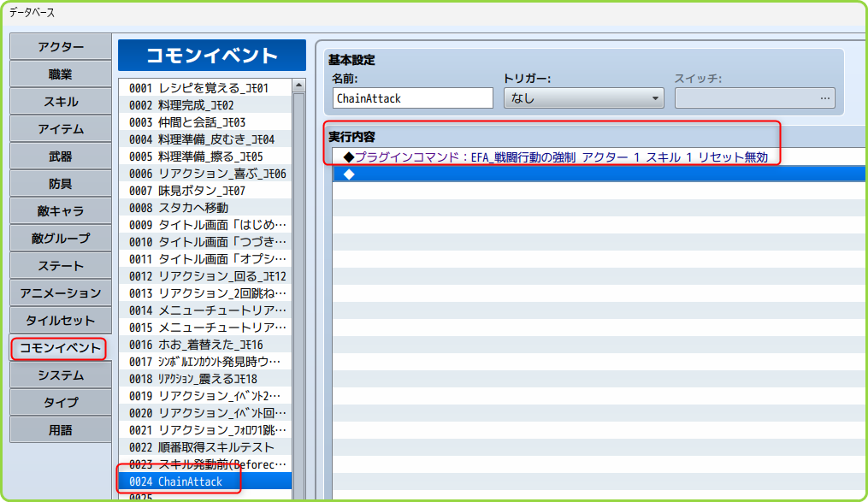Switch to the スキル tab
The height and width of the screenshot is (502, 868).
pos(61,101)
